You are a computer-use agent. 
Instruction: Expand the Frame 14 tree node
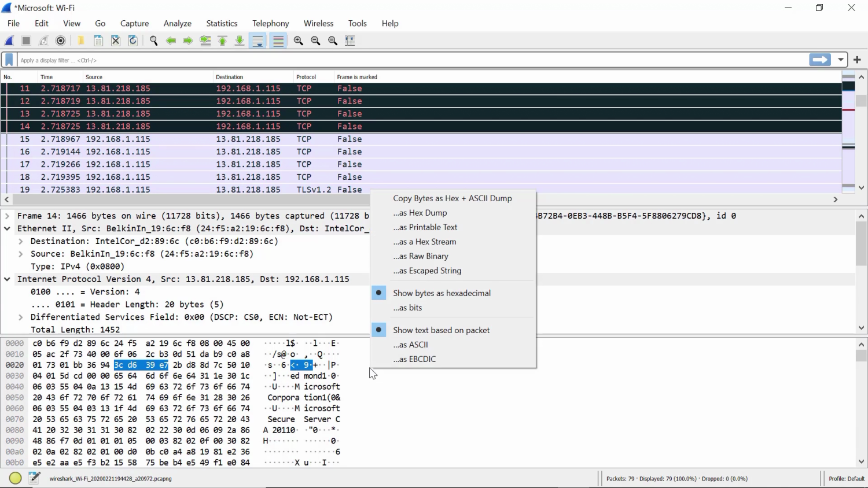(x=7, y=216)
